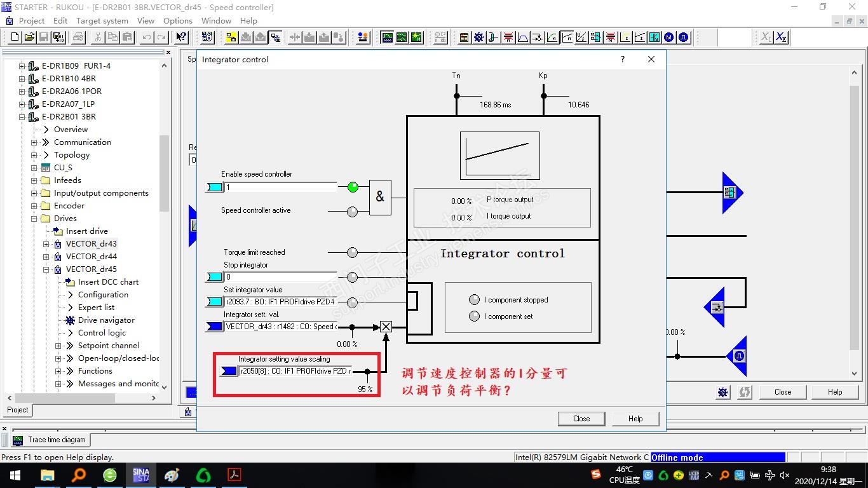Click the Sogou input method tray icon

click(x=595, y=474)
